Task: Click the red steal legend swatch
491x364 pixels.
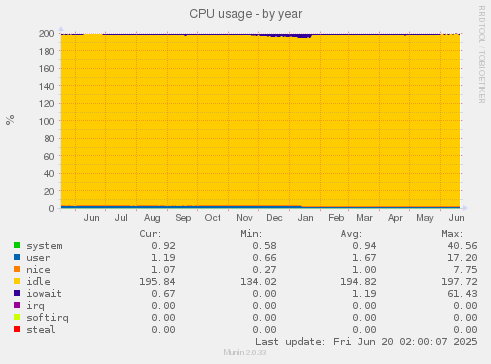Action: 17,329
